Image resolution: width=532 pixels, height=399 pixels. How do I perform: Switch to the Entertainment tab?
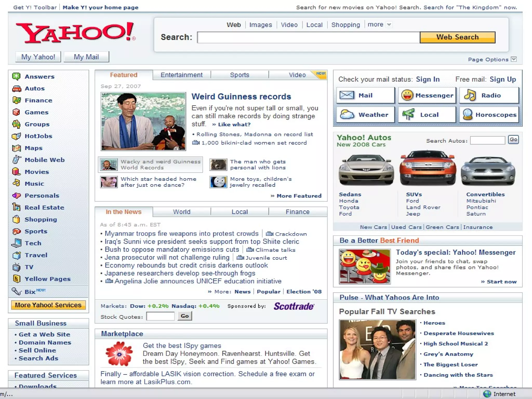click(181, 75)
